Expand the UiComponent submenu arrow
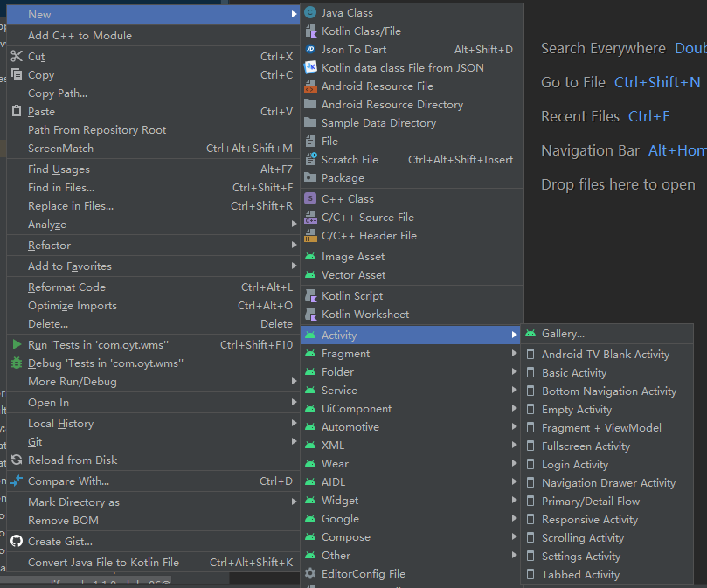Screen dimensions: 707x588 pyautogui.click(x=514, y=408)
